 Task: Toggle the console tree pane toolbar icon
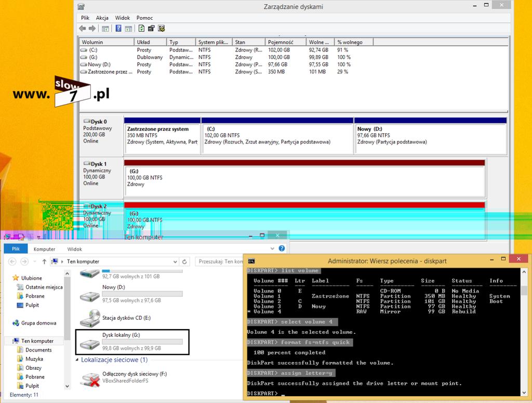[105, 29]
